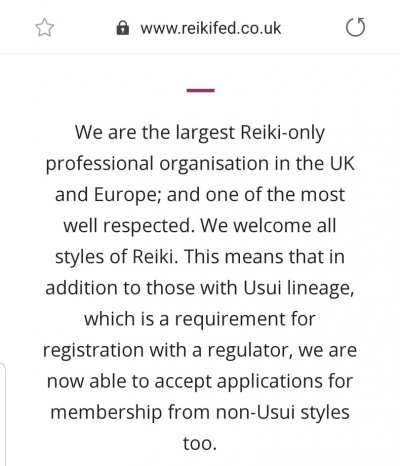The height and width of the screenshot is (466, 400).
Task: Tap the padlock security icon
Action: [123, 28]
